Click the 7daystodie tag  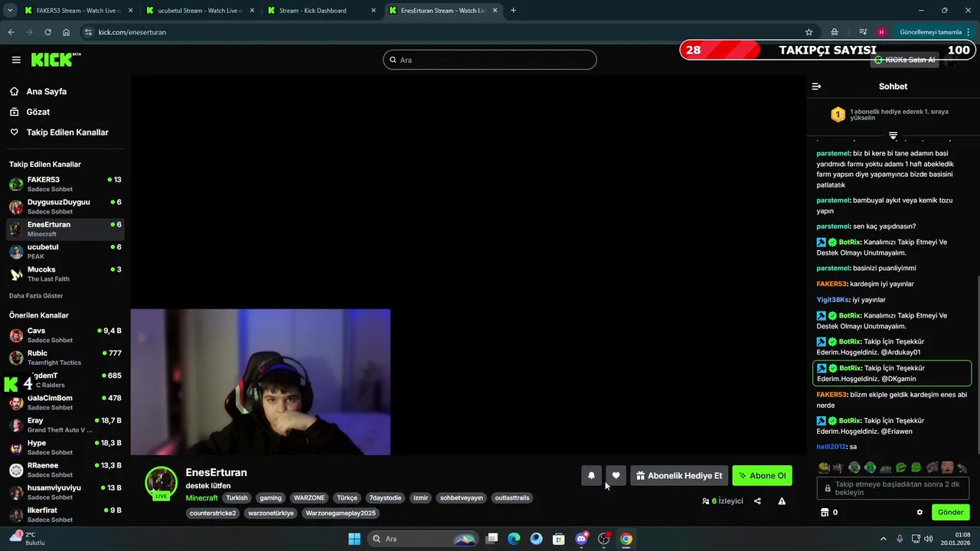click(384, 497)
